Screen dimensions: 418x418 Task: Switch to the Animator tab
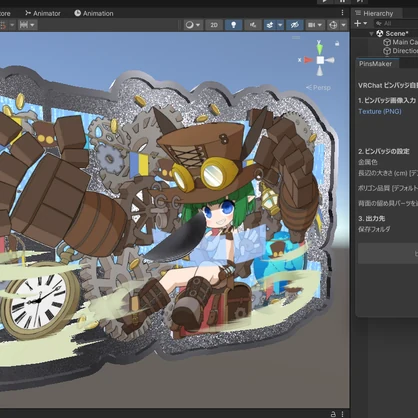point(43,13)
